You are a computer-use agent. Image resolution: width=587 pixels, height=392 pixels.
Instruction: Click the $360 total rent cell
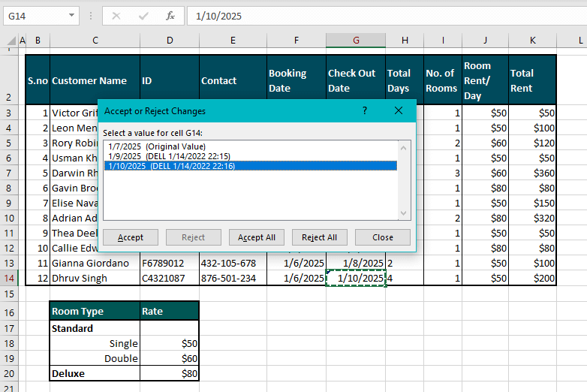[x=532, y=173]
